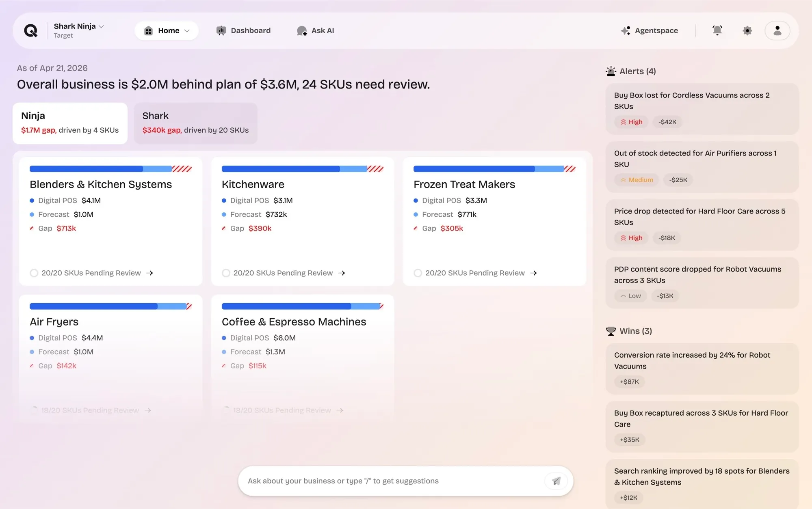The height and width of the screenshot is (509, 812).
Task: Open Agentspace
Action: coord(649,30)
